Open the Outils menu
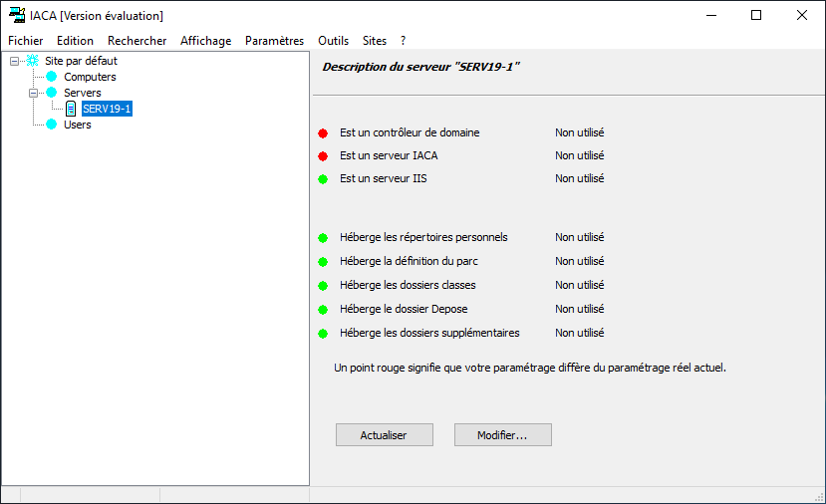 [x=333, y=41]
